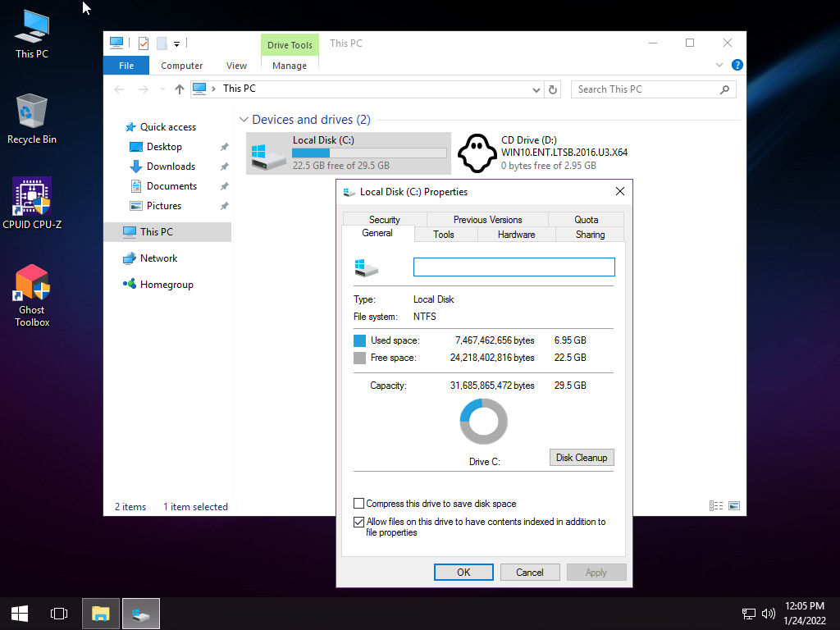Click the Properties icon in Explorer title bar
This screenshot has width=840, height=630.
[x=143, y=43]
